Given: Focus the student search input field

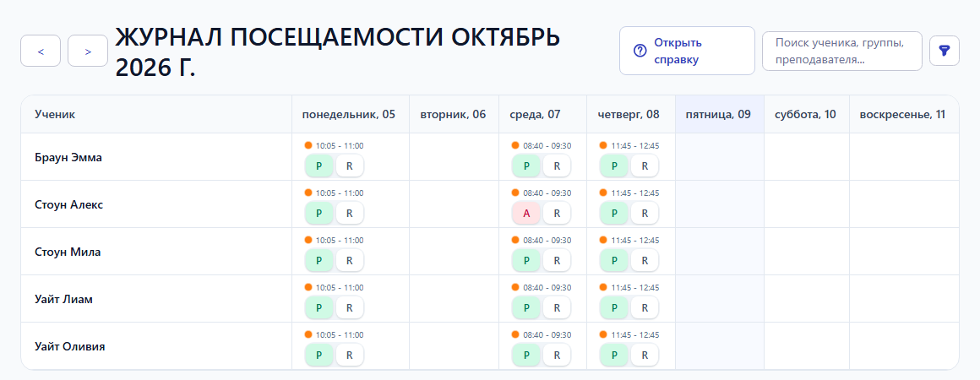Looking at the screenshot, I should [x=842, y=52].
